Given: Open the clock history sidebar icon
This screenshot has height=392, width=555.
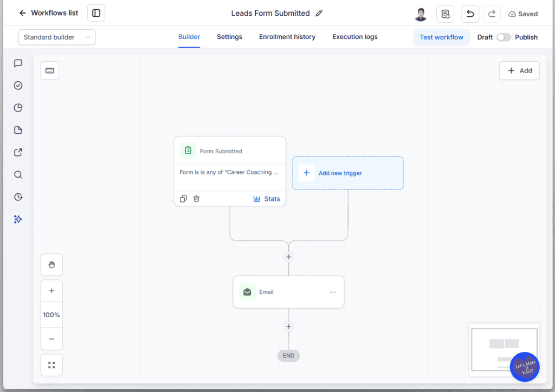Looking at the screenshot, I should (x=18, y=197).
